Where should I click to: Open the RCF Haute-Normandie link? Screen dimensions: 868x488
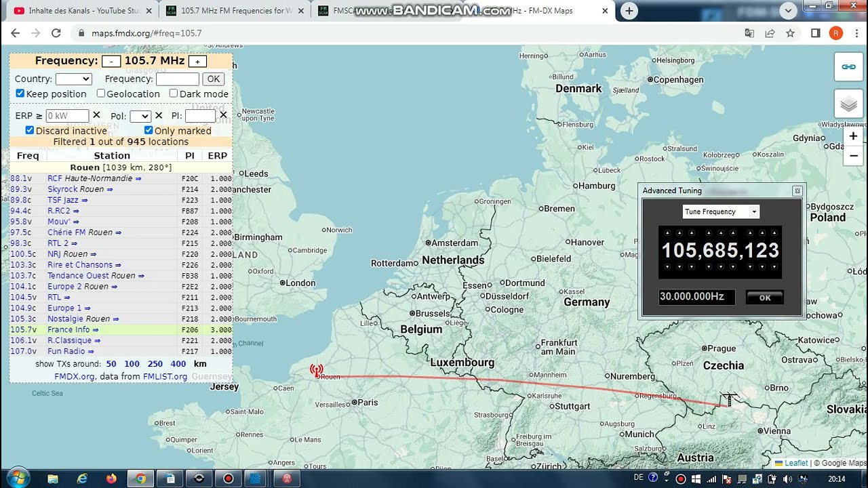pos(94,178)
